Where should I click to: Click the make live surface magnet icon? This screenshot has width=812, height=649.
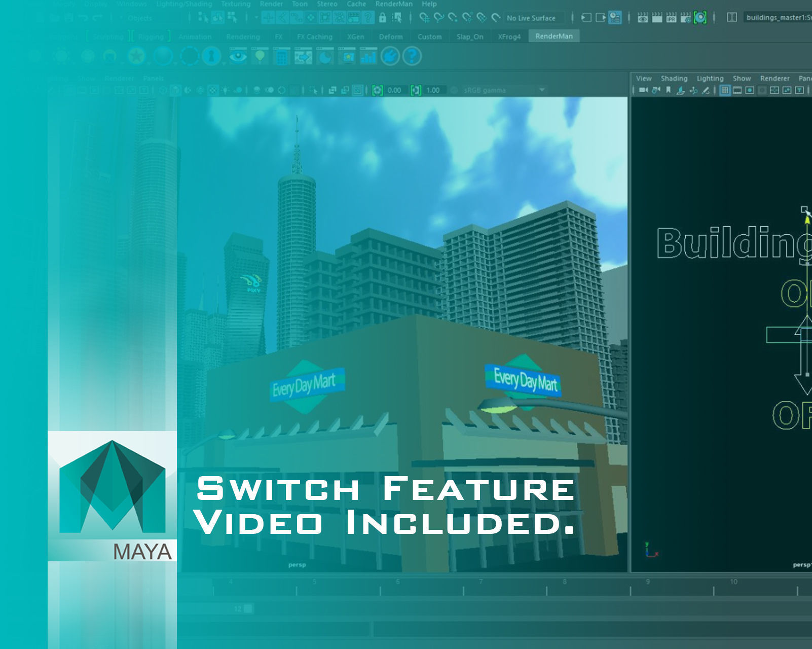(x=496, y=18)
